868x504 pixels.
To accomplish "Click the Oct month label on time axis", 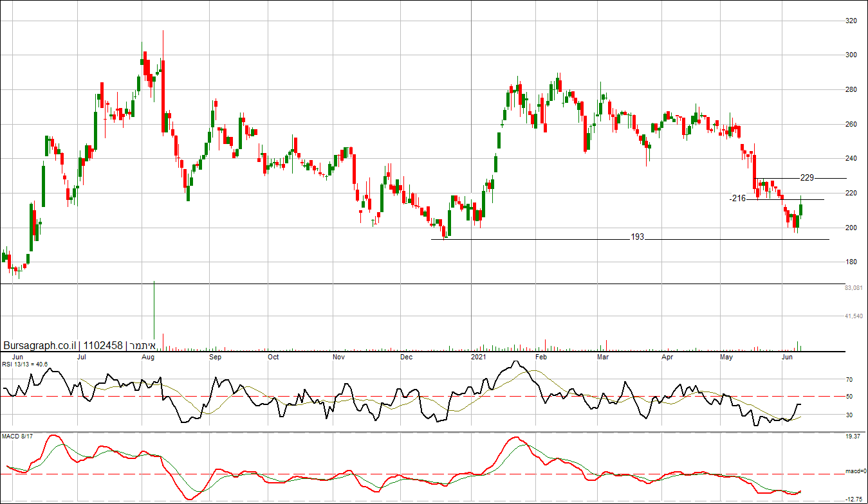I will coord(273,356).
